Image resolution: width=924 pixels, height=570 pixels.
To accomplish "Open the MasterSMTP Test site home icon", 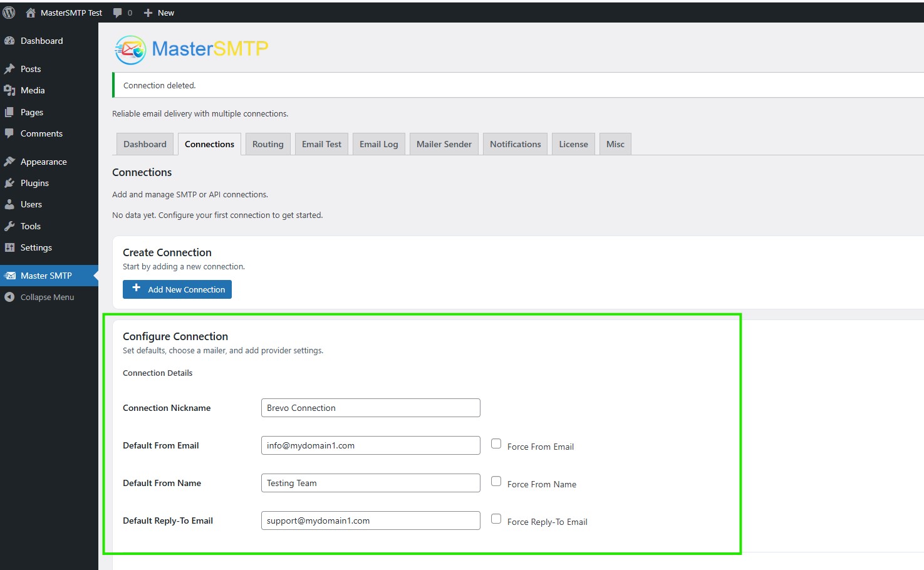I will tap(30, 13).
